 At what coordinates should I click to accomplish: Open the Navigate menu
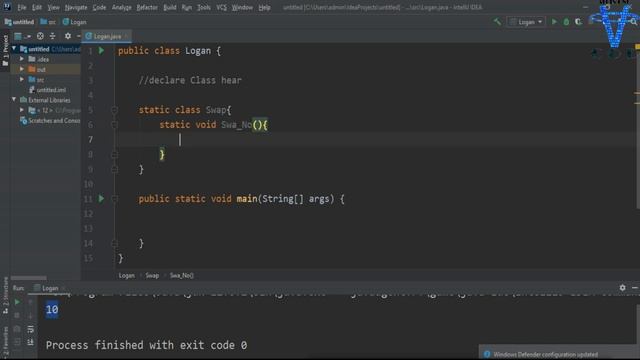click(x=76, y=7)
